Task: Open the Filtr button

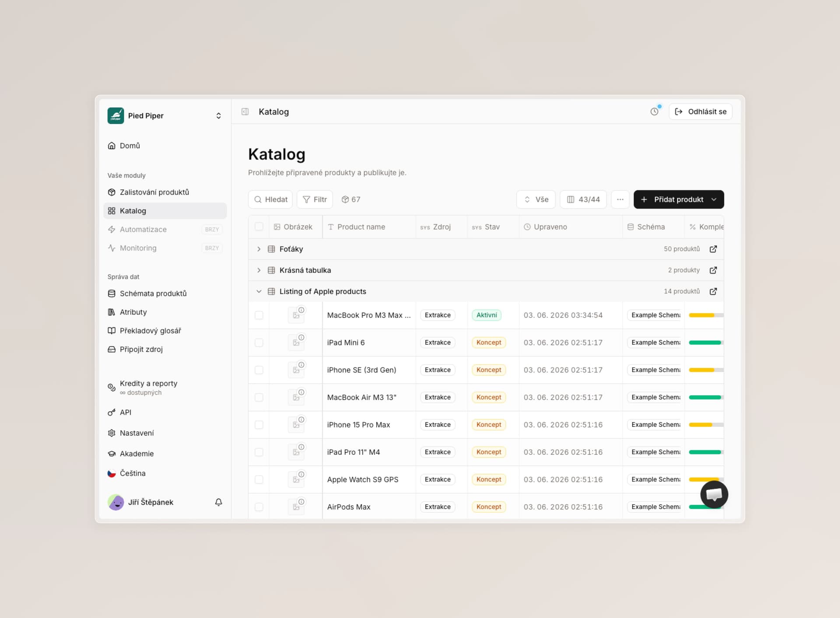Action: [x=315, y=199]
